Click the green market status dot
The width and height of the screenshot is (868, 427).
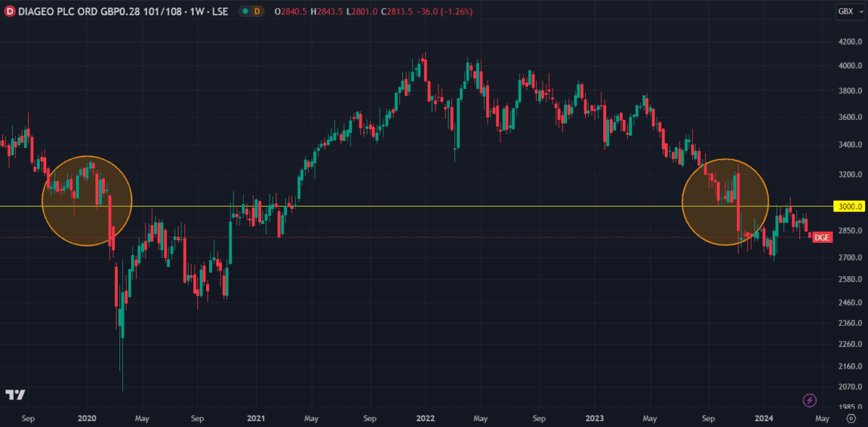pyautogui.click(x=245, y=11)
